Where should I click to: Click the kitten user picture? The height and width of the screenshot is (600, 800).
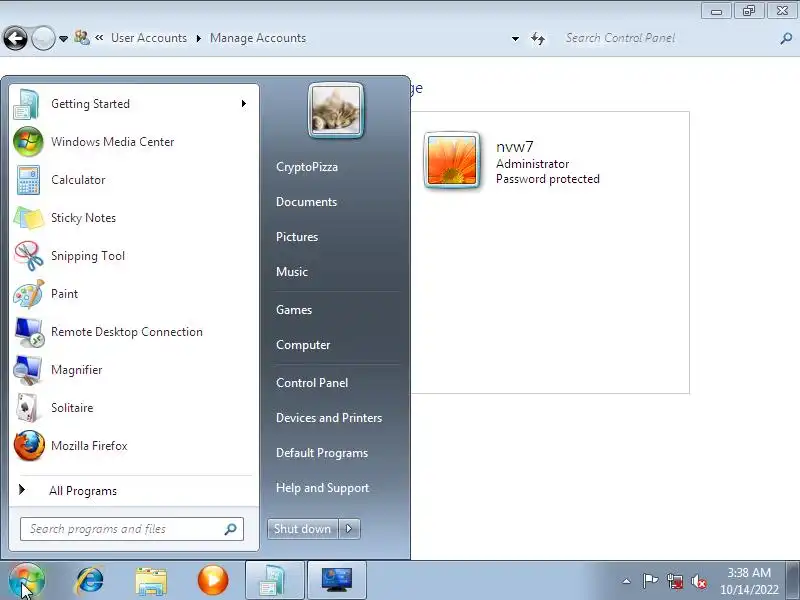pos(336,111)
